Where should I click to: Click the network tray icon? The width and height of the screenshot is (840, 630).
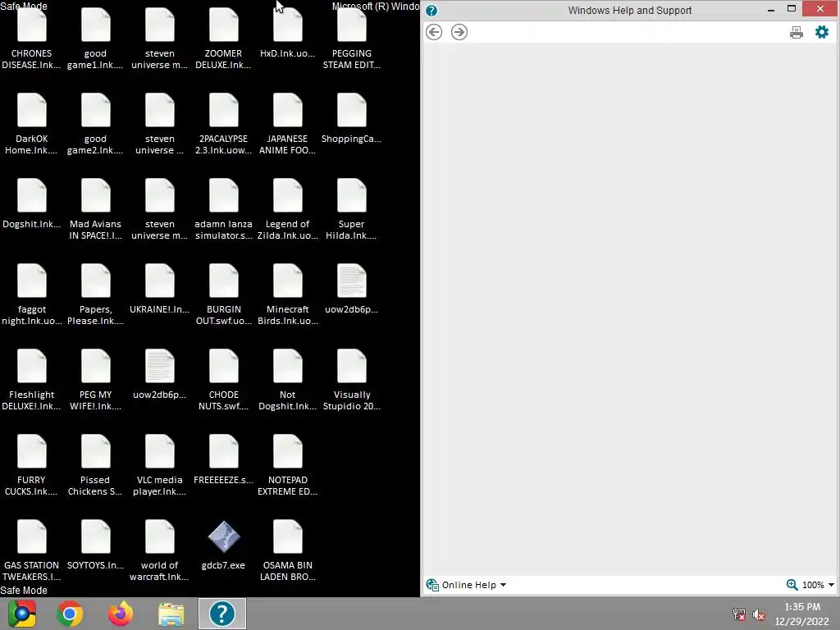[739, 614]
